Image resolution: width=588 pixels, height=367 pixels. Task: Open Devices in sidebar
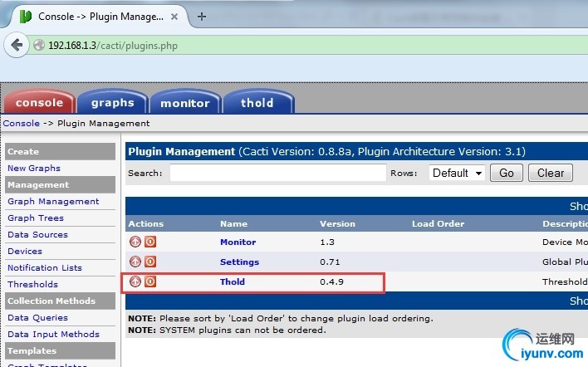tap(25, 251)
